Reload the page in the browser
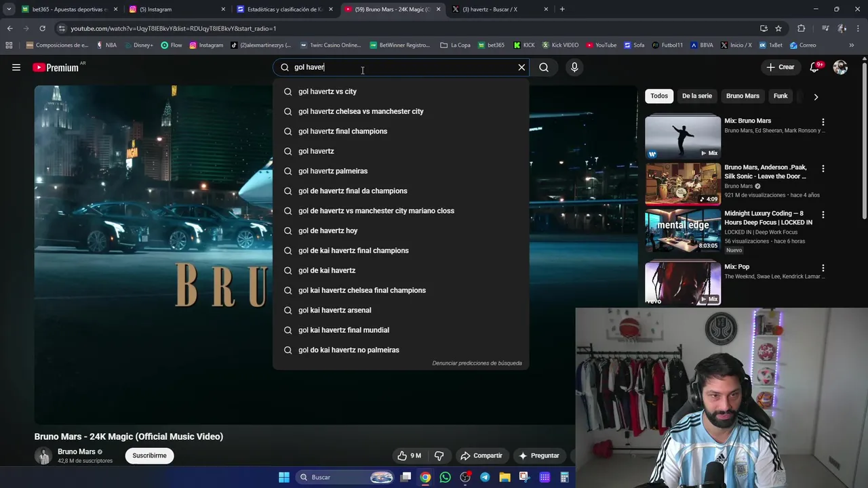This screenshot has height=488, width=868. [42, 28]
